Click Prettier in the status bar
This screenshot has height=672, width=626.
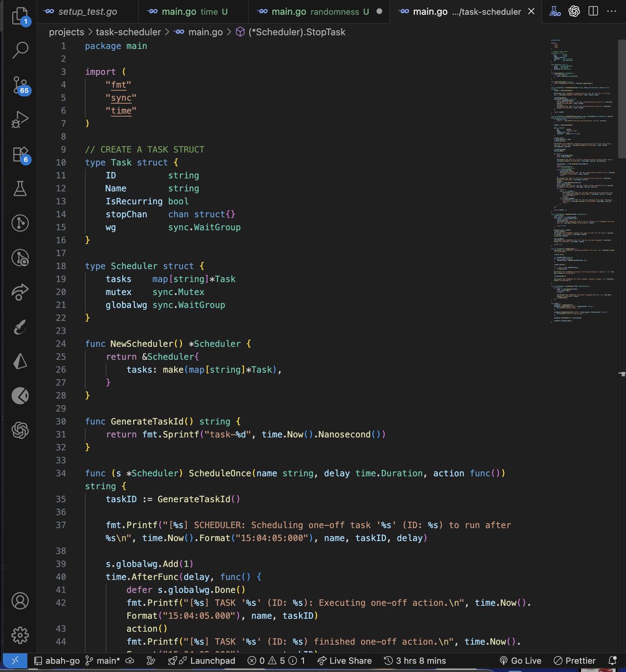[x=574, y=661]
